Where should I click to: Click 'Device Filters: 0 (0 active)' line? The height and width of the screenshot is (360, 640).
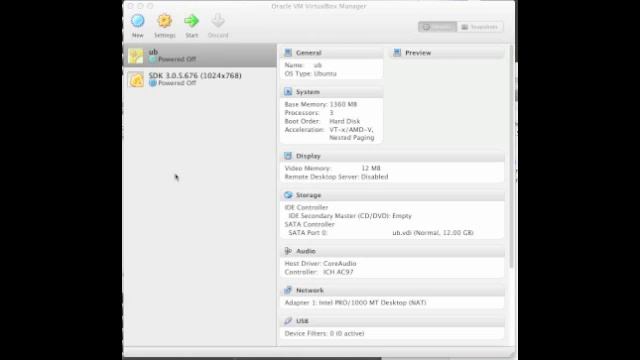tap(324, 333)
